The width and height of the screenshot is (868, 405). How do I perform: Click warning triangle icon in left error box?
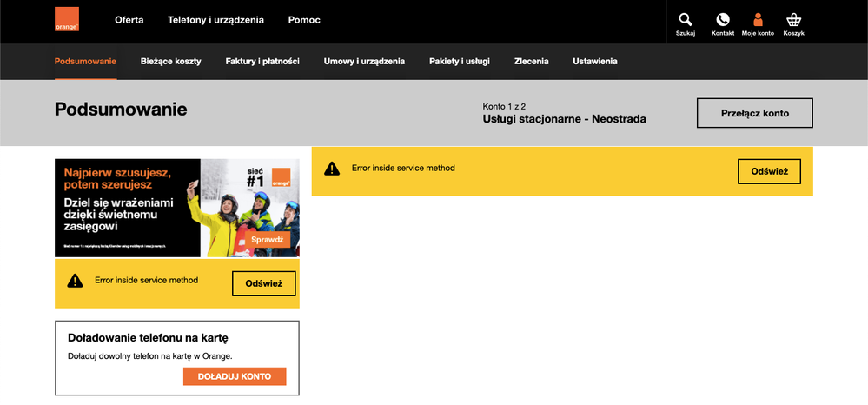point(76,281)
